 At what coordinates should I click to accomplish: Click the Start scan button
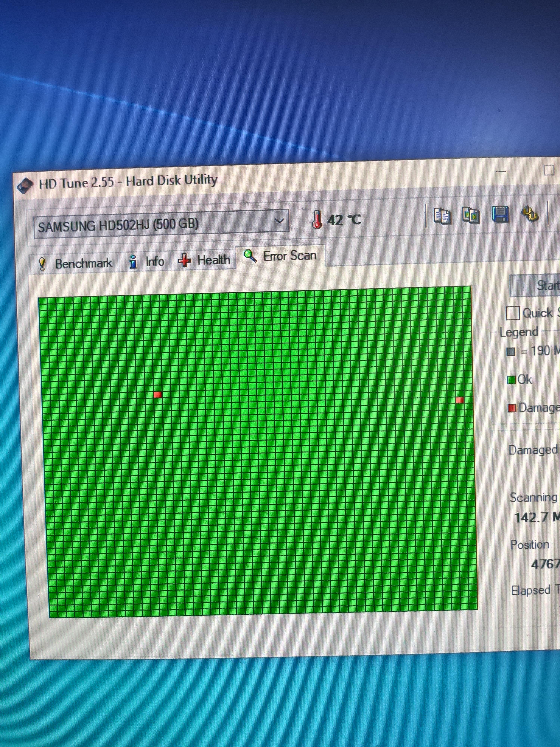535,285
